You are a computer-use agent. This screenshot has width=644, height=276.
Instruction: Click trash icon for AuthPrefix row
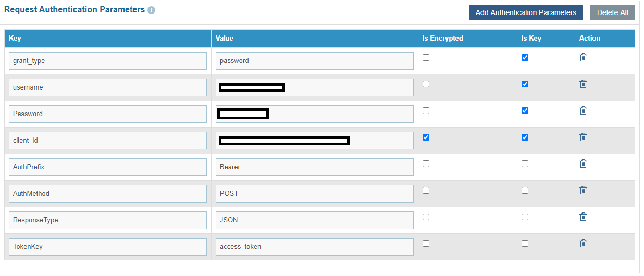(x=583, y=164)
